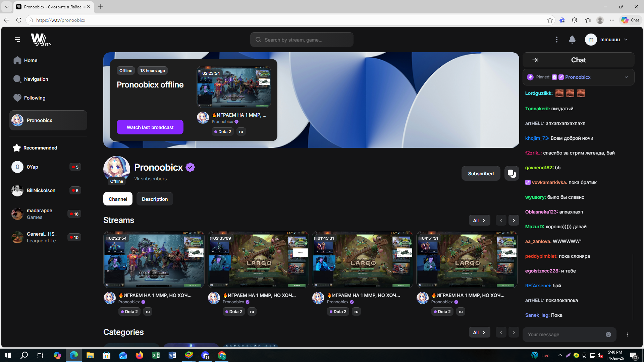Open chat settings three-dot menu
Screen dimensions: 644x362
(627, 335)
